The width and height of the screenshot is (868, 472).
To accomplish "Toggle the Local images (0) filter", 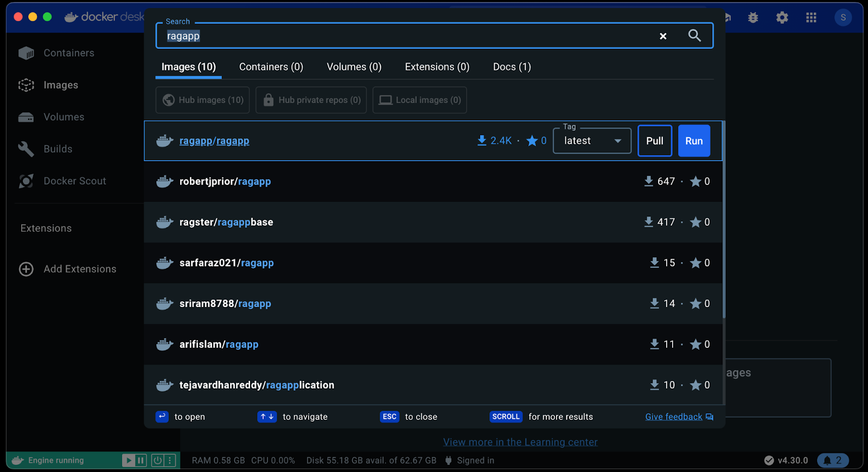I will pyautogui.click(x=420, y=100).
